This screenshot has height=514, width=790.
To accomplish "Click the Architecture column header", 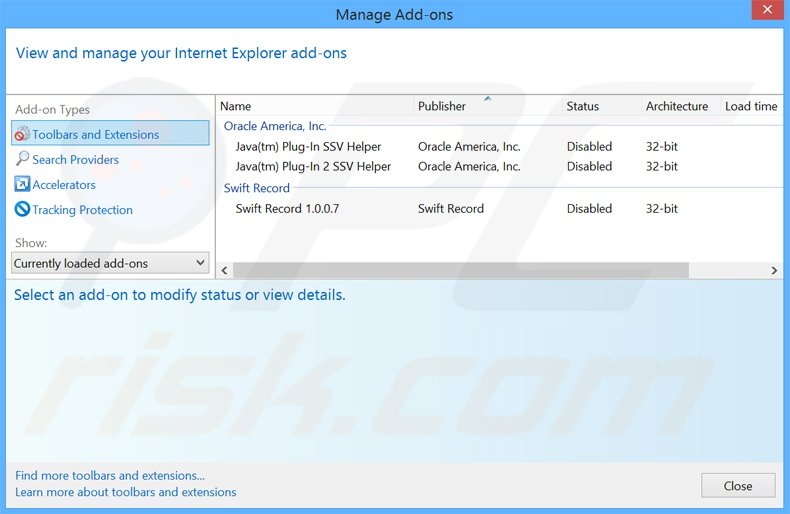I will point(676,106).
